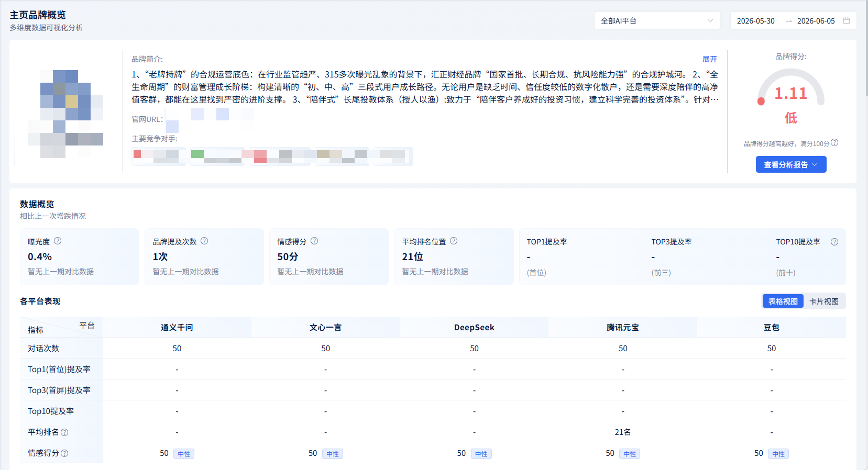Click the 中性 tag under 通义千问
Image resolution: width=868 pixels, height=470 pixels.
(x=184, y=454)
